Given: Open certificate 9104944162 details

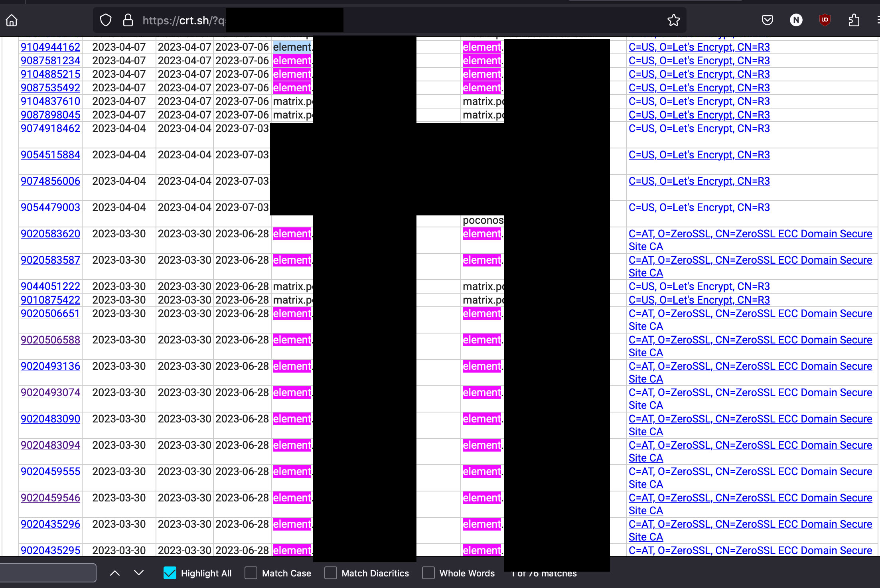Looking at the screenshot, I should tap(50, 47).
